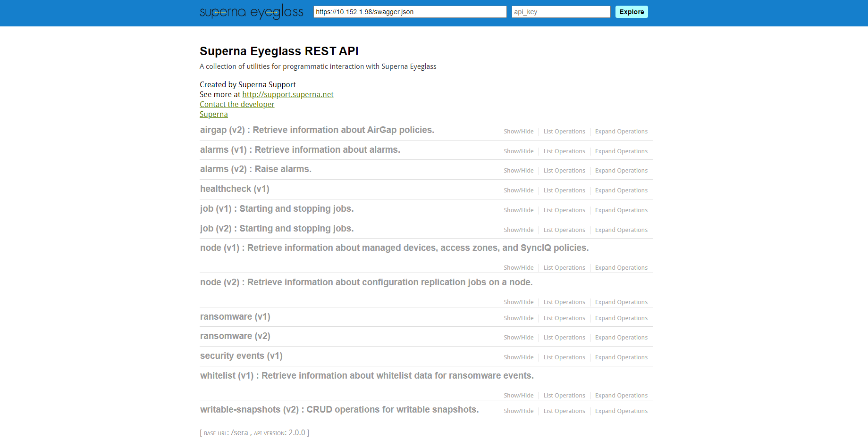
Task: Click Expand Operations for alarms (v2)
Action: coord(621,171)
